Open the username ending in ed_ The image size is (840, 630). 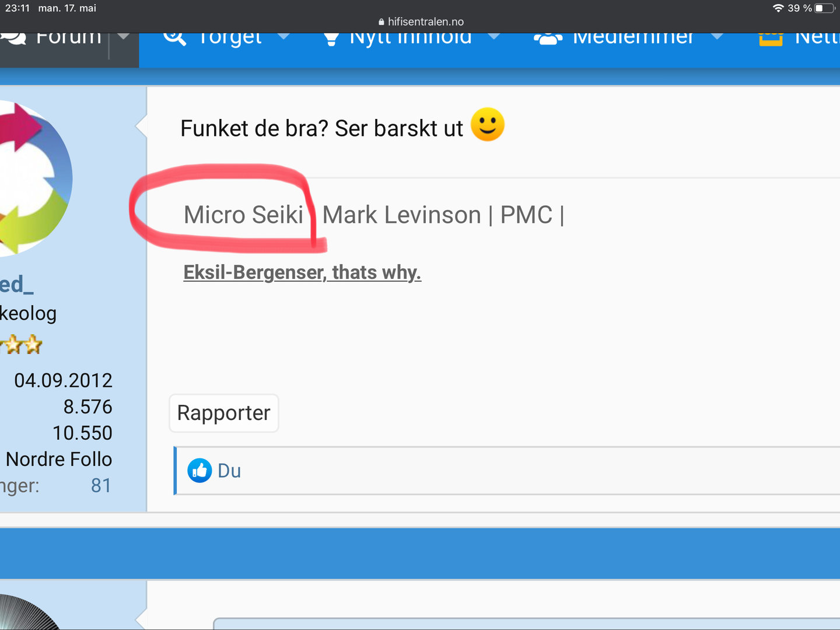[x=17, y=285]
